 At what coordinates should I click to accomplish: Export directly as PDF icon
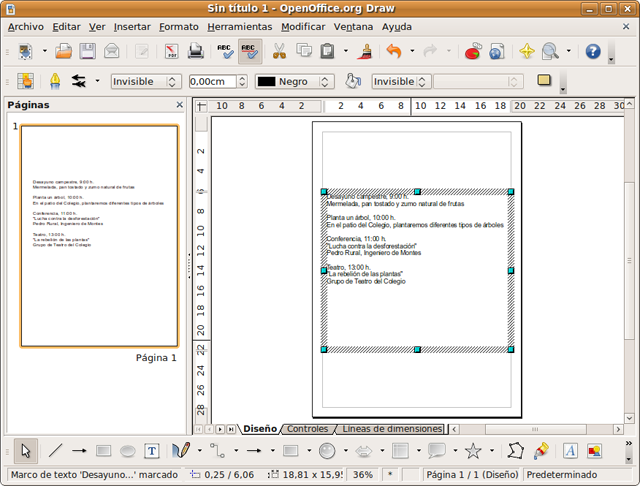point(170,50)
